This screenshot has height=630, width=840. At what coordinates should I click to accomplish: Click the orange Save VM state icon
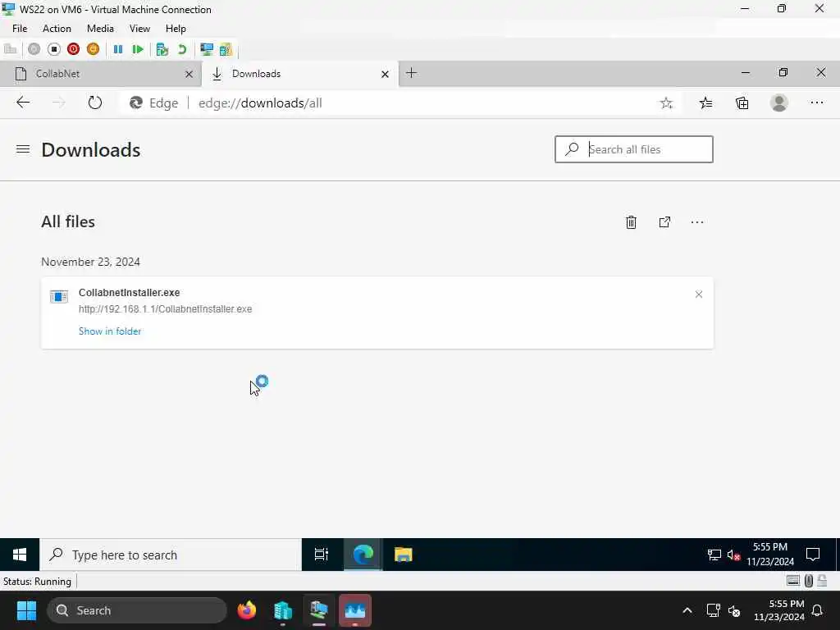[x=94, y=49]
